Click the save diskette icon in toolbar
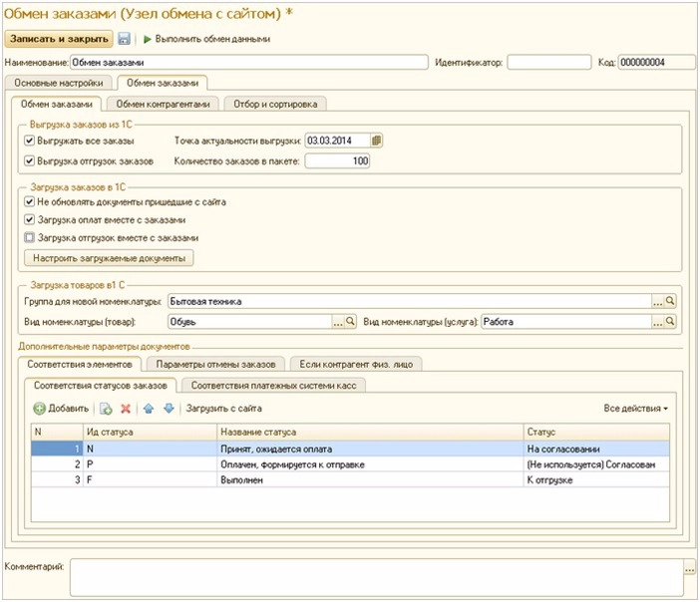Viewport: 700px width, 602px height. point(125,39)
